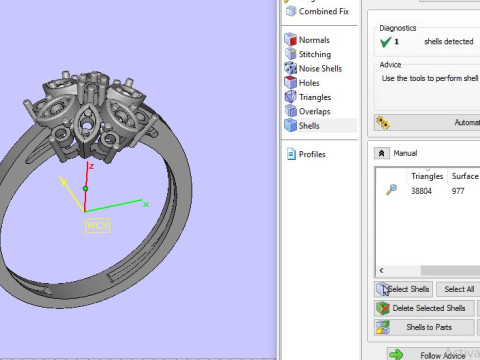The image size is (480, 360).
Task: Open the Normals fix page
Action: [307, 40]
